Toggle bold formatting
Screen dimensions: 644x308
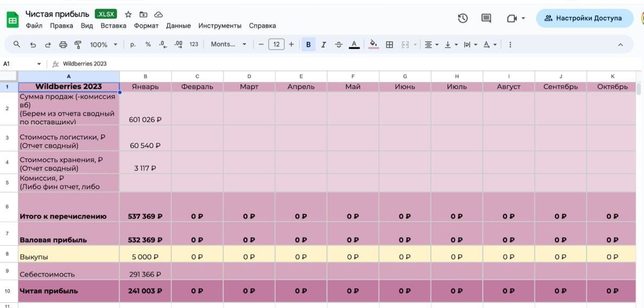click(x=308, y=44)
